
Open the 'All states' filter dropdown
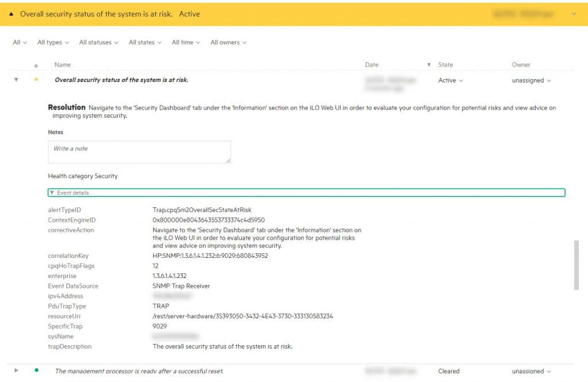pos(145,43)
